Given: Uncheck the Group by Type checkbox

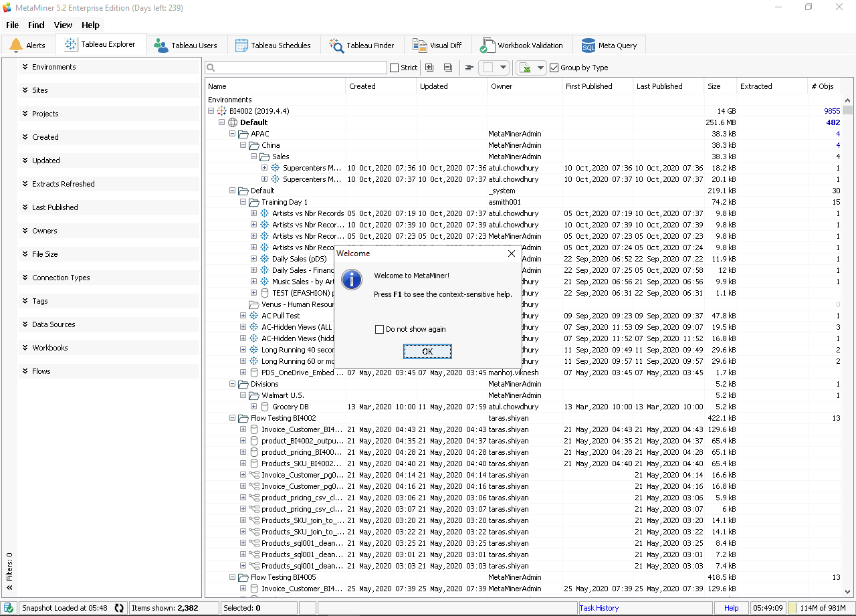Looking at the screenshot, I should 554,68.
